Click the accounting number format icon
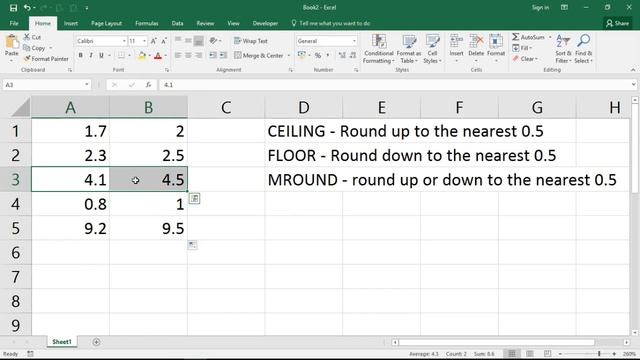 [302, 55]
